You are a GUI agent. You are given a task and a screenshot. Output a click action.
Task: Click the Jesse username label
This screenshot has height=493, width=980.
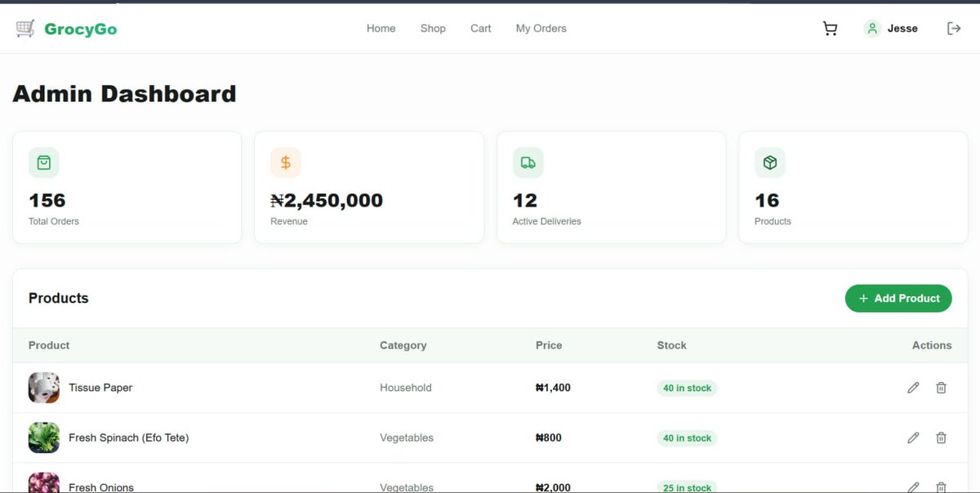pyautogui.click(x=902, y=29)
